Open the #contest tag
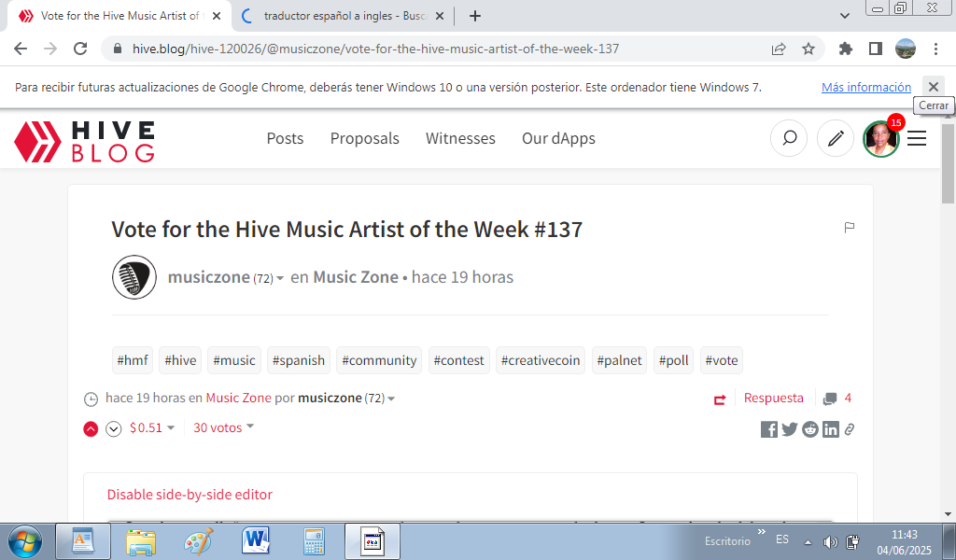956x560 pixels. (x=458, y=360)
